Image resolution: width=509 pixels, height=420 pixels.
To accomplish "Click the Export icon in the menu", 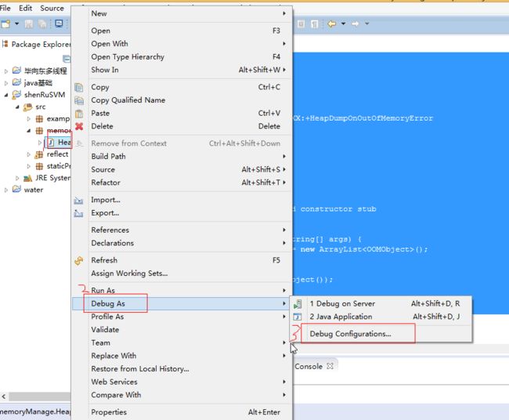I will click(78, 213).
